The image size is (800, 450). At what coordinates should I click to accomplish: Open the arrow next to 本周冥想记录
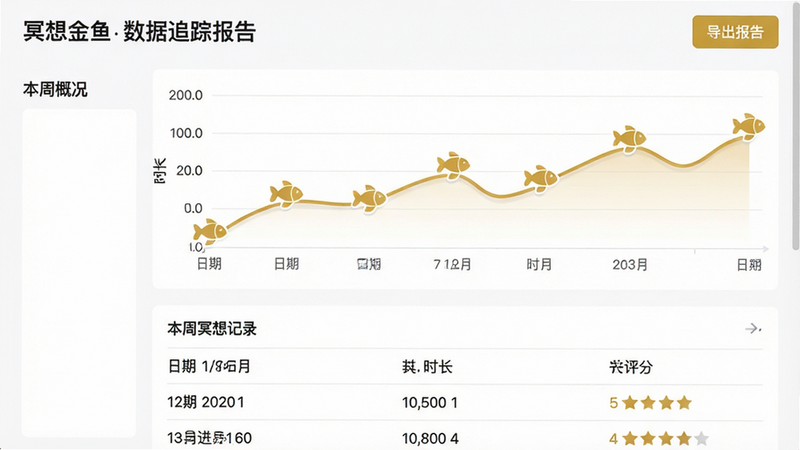[x=753, y=329]
